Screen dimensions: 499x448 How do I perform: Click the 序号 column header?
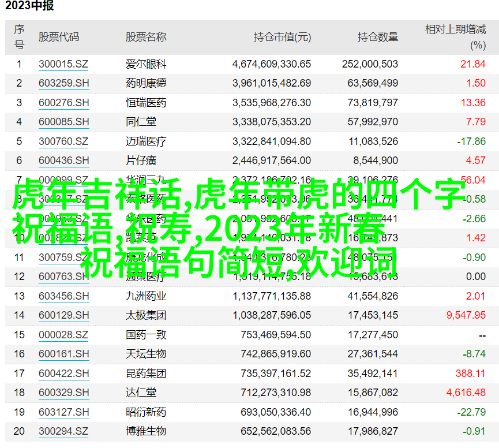[19, 38]
